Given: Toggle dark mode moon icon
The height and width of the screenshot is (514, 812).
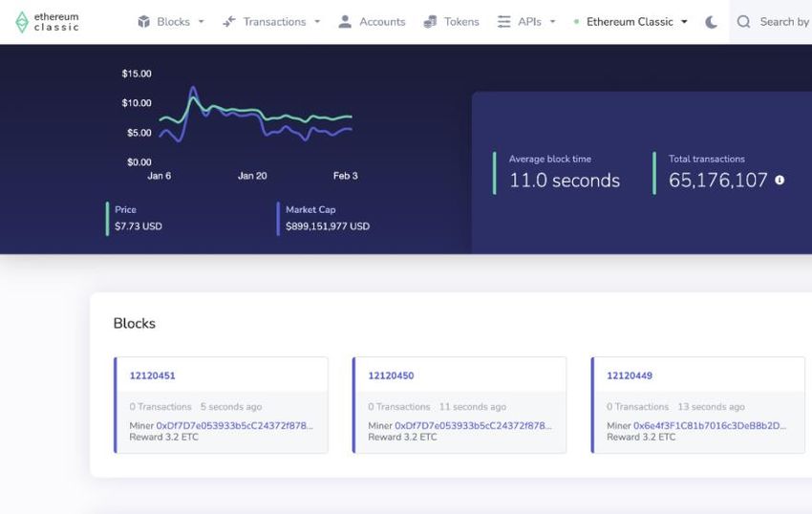Looking at the screenshot, I should tap(712, 22).
